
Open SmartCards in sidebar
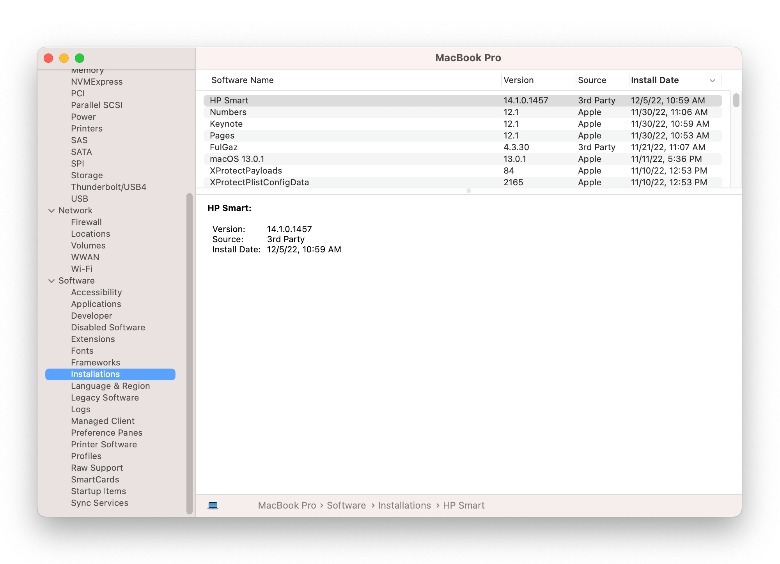pyautogui.click(x=95, y=479)
